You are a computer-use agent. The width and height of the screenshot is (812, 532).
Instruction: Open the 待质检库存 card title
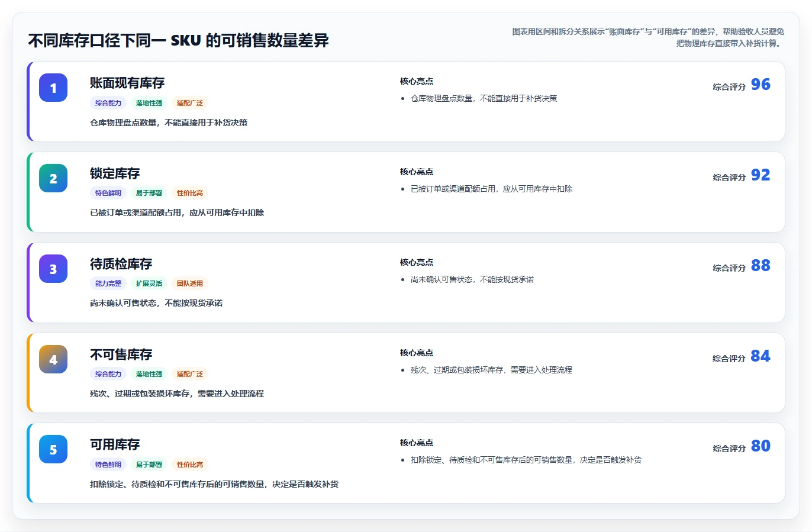(x=121, y=264)
